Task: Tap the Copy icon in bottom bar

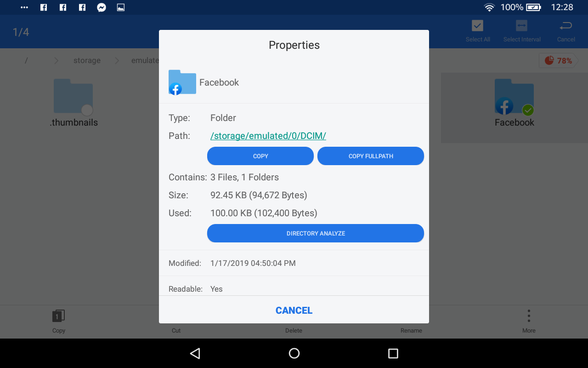Action: 58,316
